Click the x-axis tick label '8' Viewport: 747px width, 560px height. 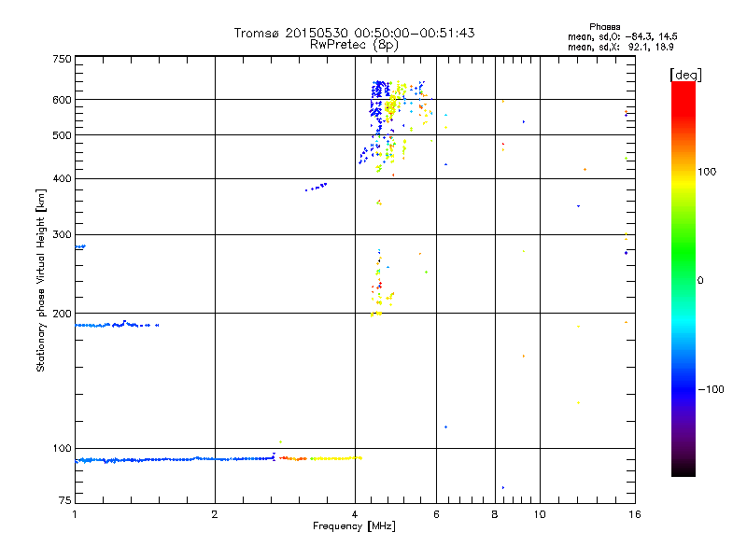[495, 514]
